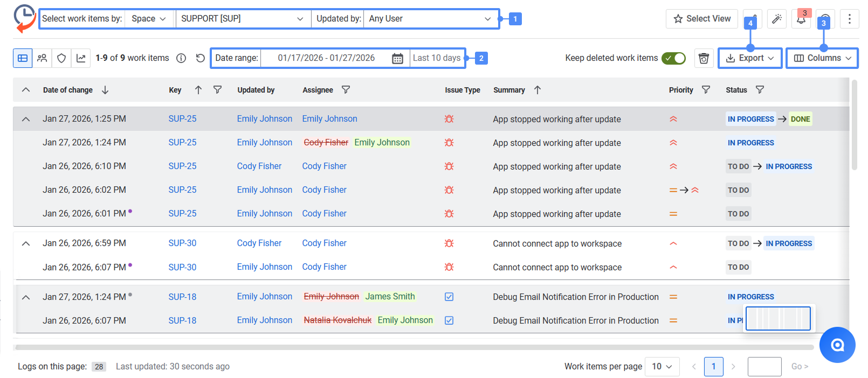Click the refresh icon

click(200, 58)
